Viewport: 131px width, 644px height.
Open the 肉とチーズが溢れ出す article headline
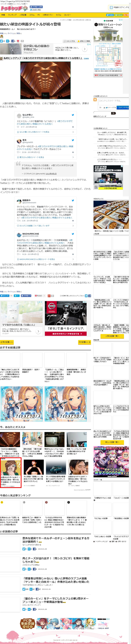pos(56,560)
